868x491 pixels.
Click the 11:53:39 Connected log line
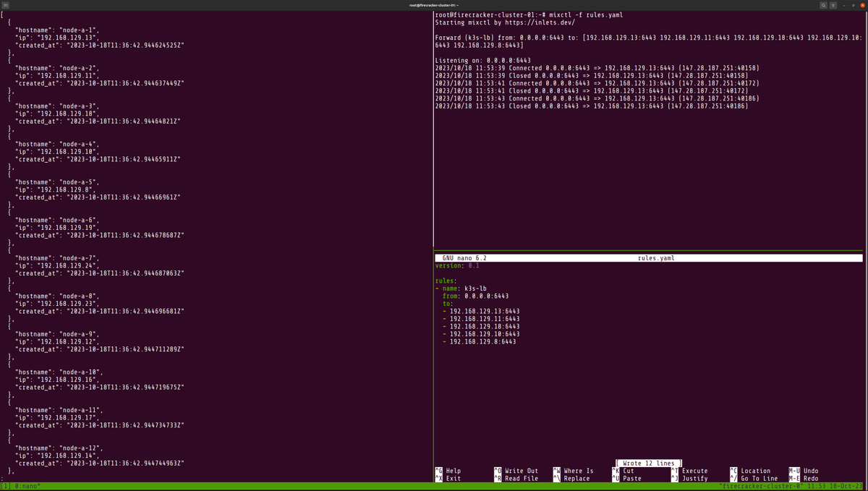[597, 68]
